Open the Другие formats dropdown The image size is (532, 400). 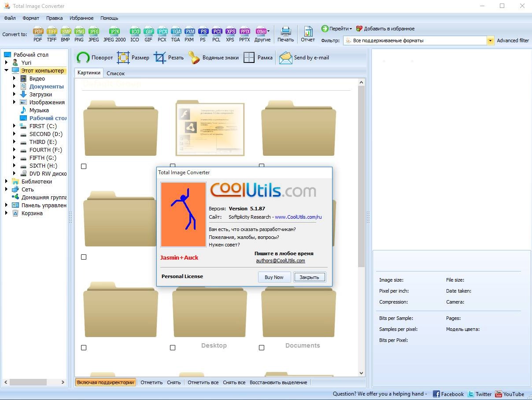262,34
